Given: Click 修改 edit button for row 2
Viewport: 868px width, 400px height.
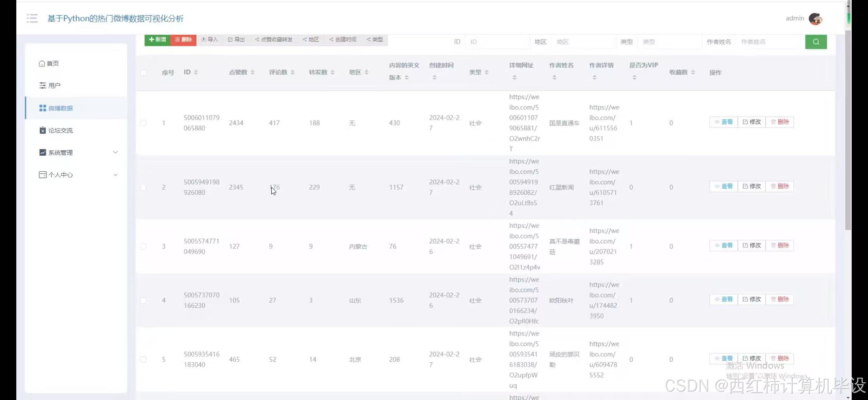Looking at the screenshot, I should 752,186.
